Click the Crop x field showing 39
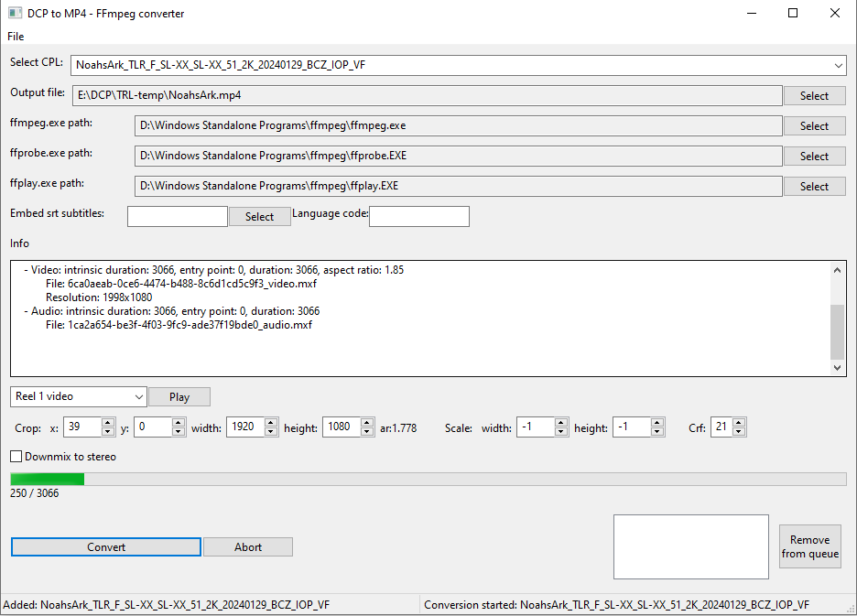Screen dimensions: 857x616 tap(82, 427)
